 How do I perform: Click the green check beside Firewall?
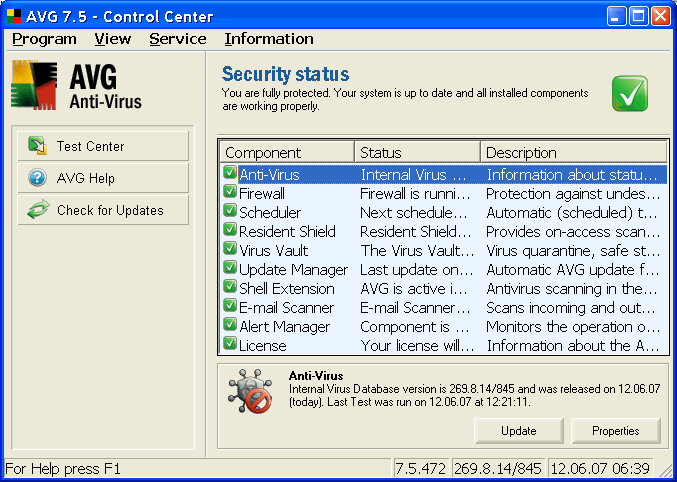coord(230,192)
